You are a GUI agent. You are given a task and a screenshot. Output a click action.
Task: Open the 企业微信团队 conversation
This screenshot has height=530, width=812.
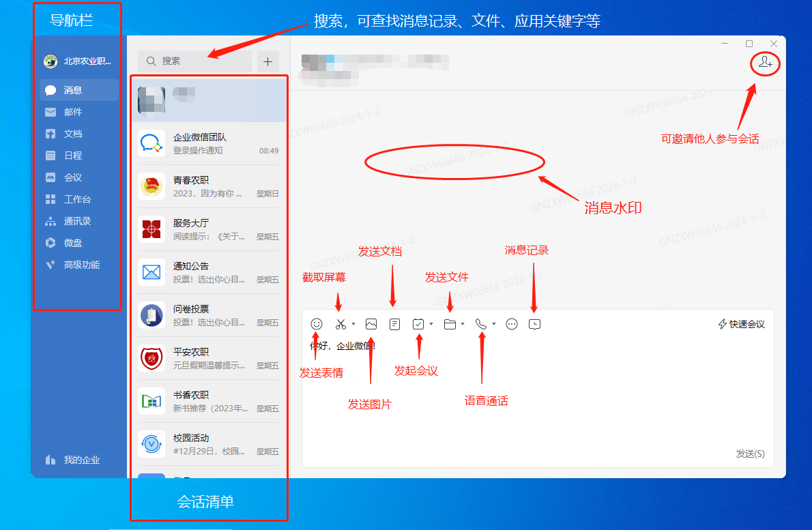[208, 143]
